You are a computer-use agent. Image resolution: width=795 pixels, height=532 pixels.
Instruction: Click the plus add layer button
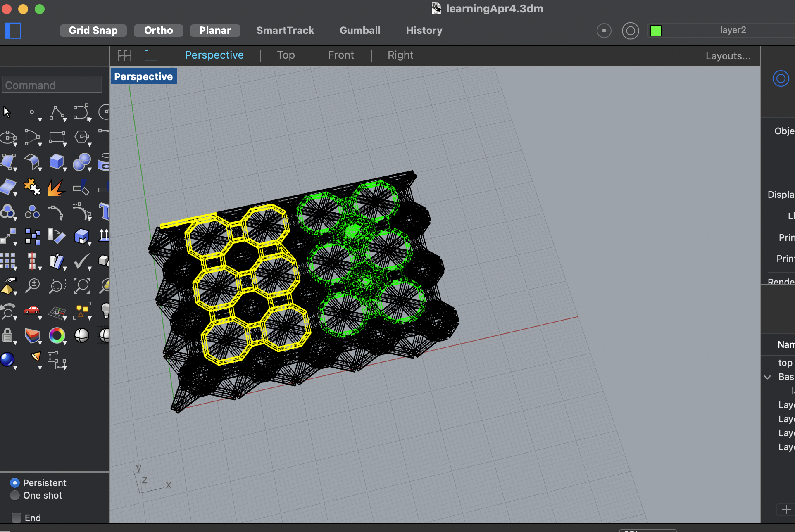click(x=785, y=510)
